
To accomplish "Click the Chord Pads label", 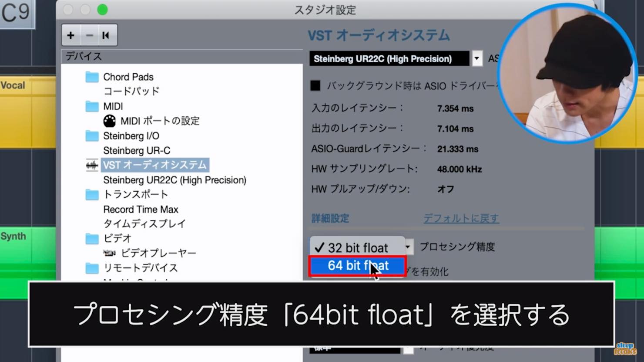I will pyautogui.click(x=128, y=77).
